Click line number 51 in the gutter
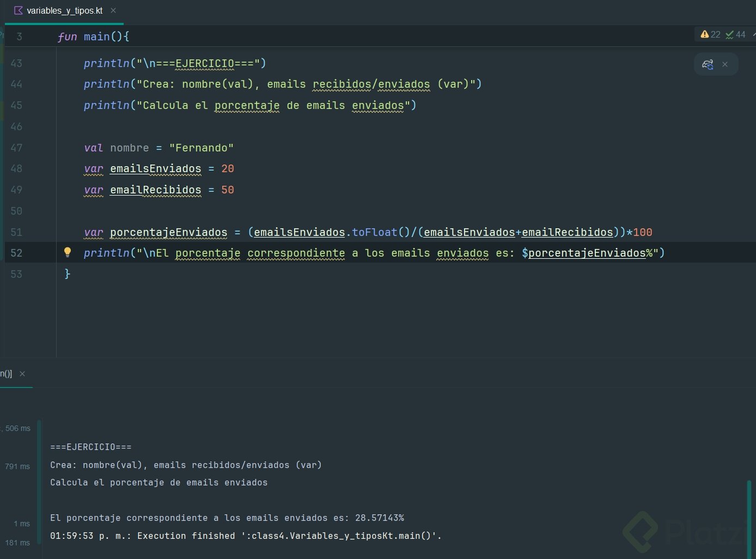 (16, 232)
